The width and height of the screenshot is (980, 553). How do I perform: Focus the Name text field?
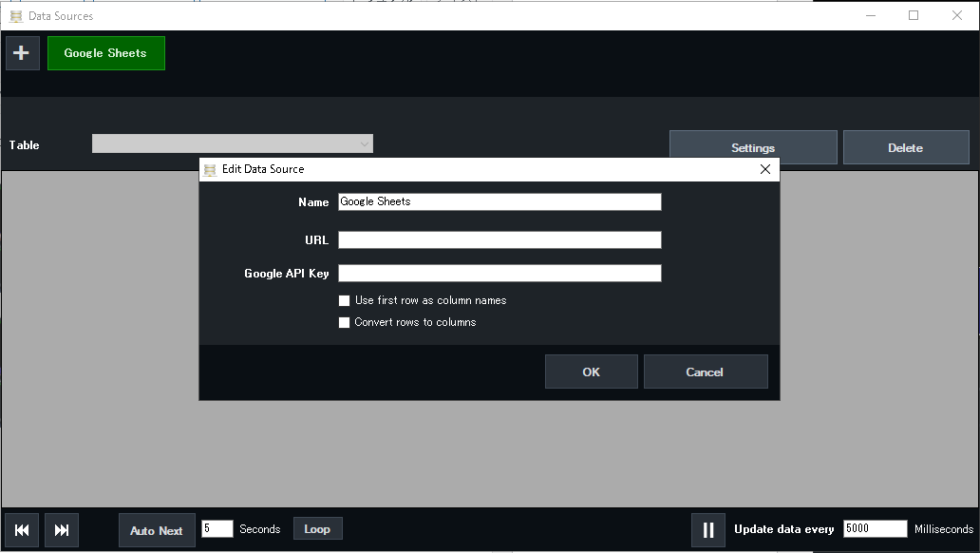tap(499, 201)
